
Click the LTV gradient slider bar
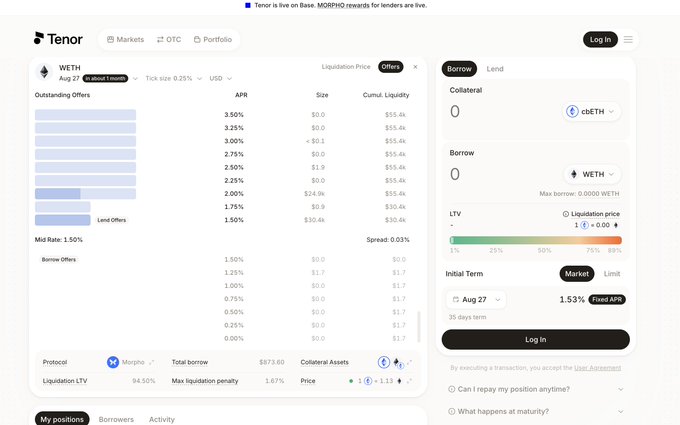536,240
